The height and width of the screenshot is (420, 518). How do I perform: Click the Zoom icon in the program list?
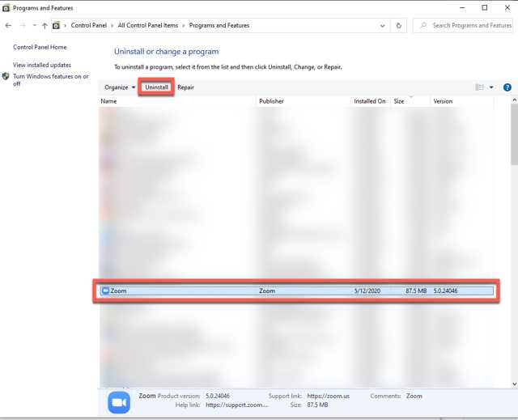(105, 291)
